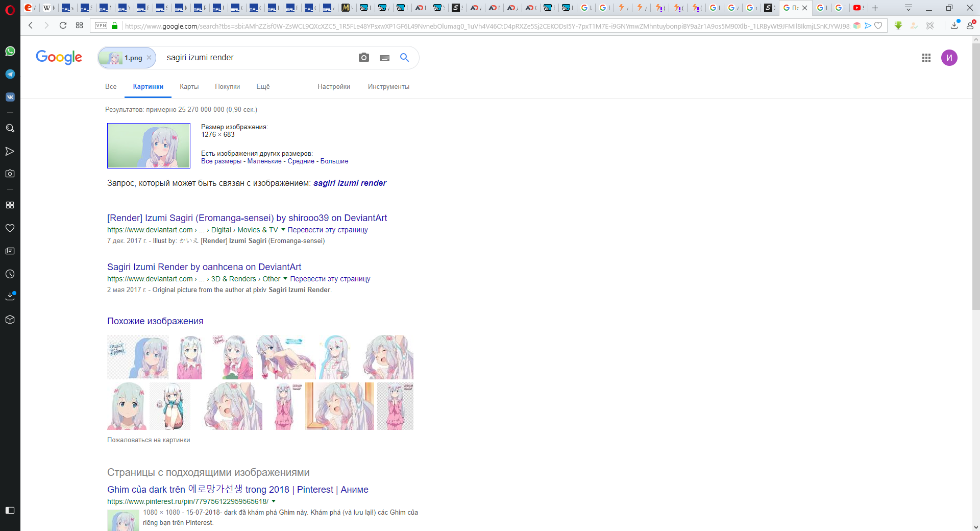
Task: Open a new browser tab
Action: (x=875, y=8)
